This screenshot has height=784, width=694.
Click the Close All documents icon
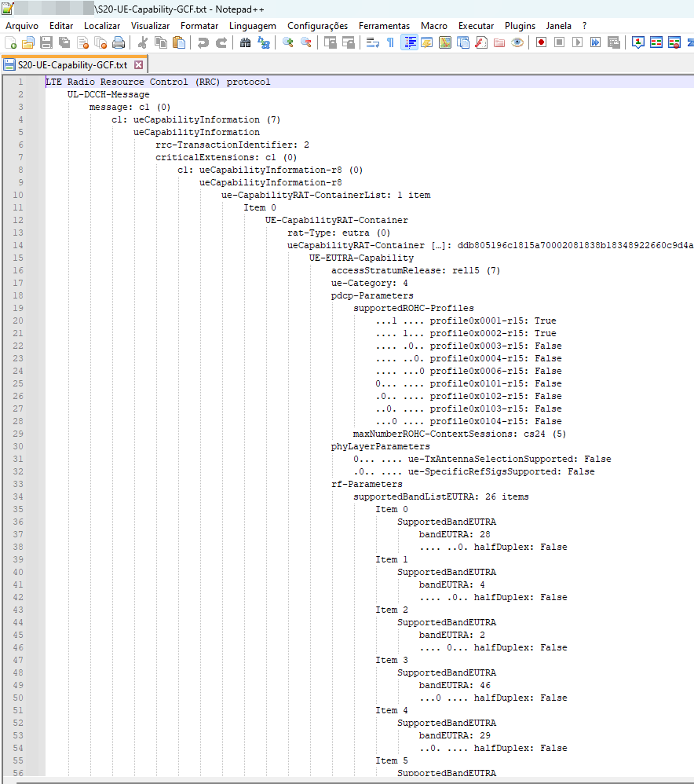[101, 43]
